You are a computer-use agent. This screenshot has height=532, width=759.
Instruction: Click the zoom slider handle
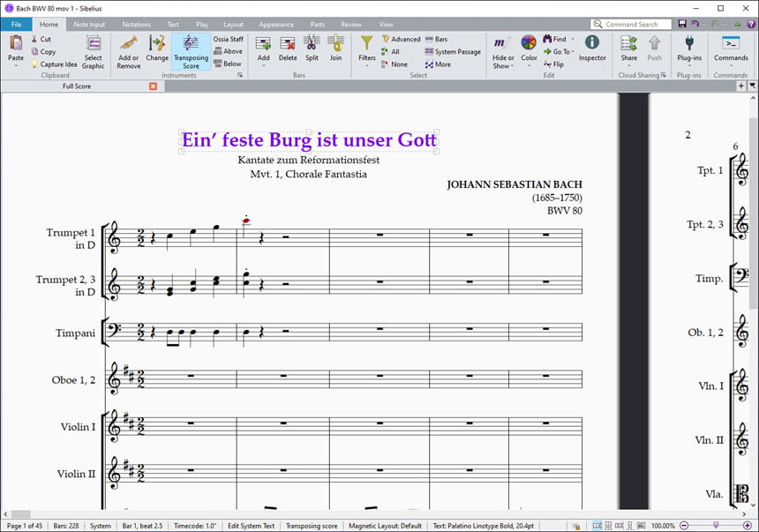click(716, 525)
